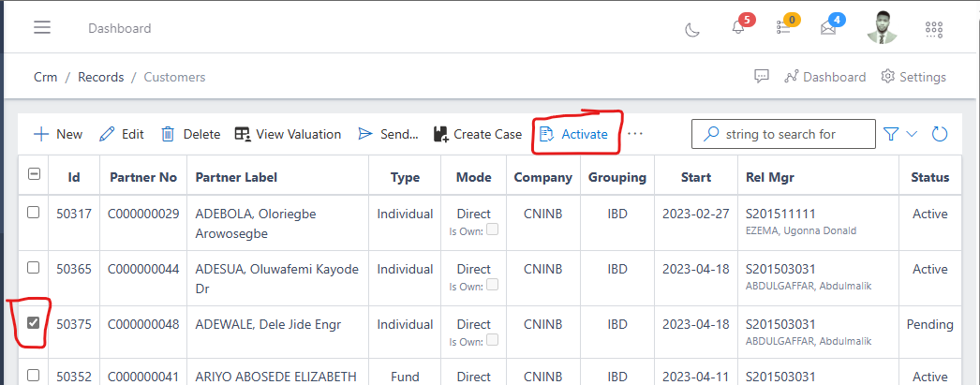Click the Crm breadcrumb link
The height and width of the screenshot is (385, 980).
(x=46, y=77)
